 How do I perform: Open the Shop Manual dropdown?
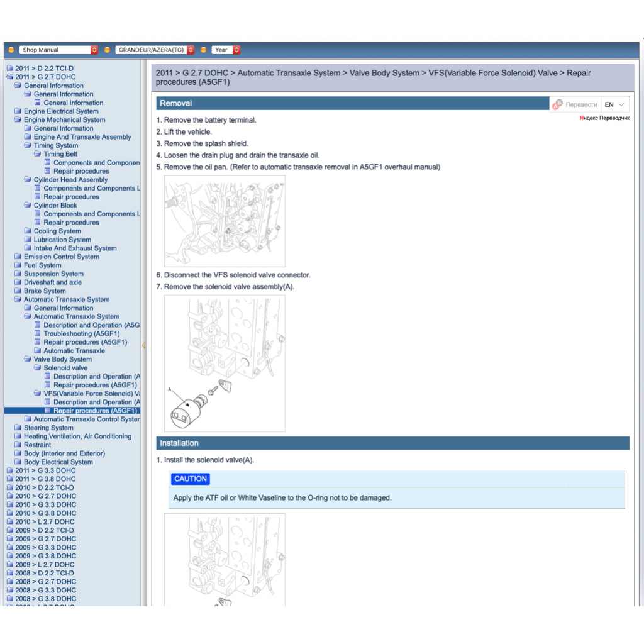pyautogui.click(x=58, y=50)
